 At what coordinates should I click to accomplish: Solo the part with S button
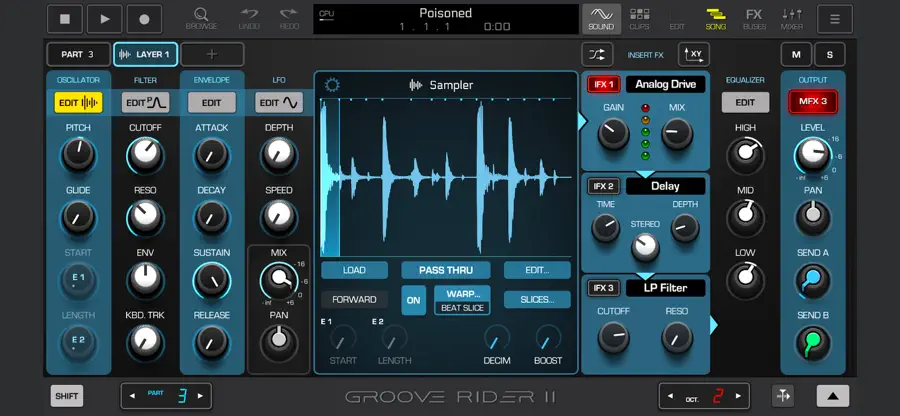point(829,55)
